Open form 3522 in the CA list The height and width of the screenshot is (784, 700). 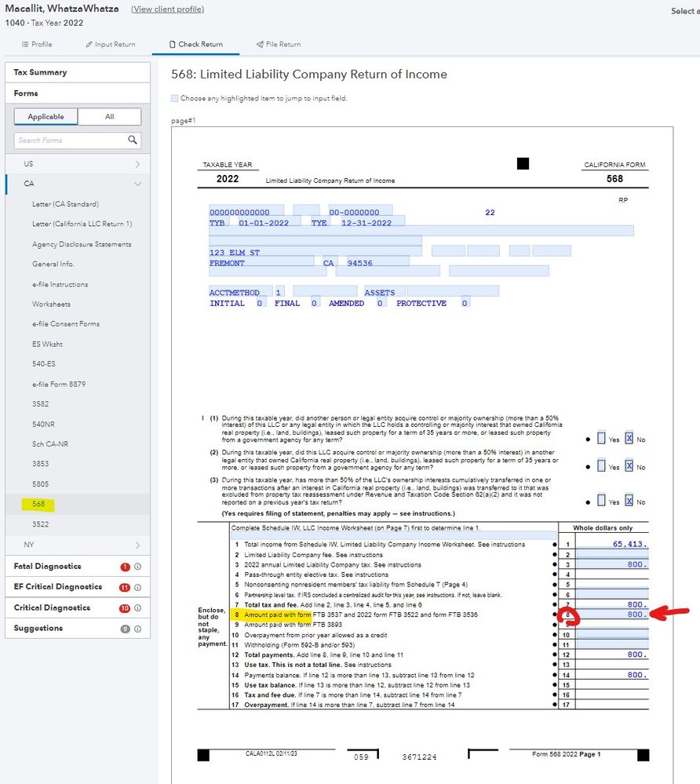(41, 523)
